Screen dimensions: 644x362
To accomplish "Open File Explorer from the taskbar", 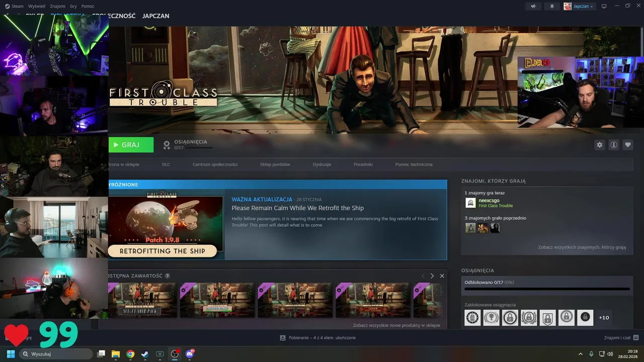I will (x=116, y=354).
